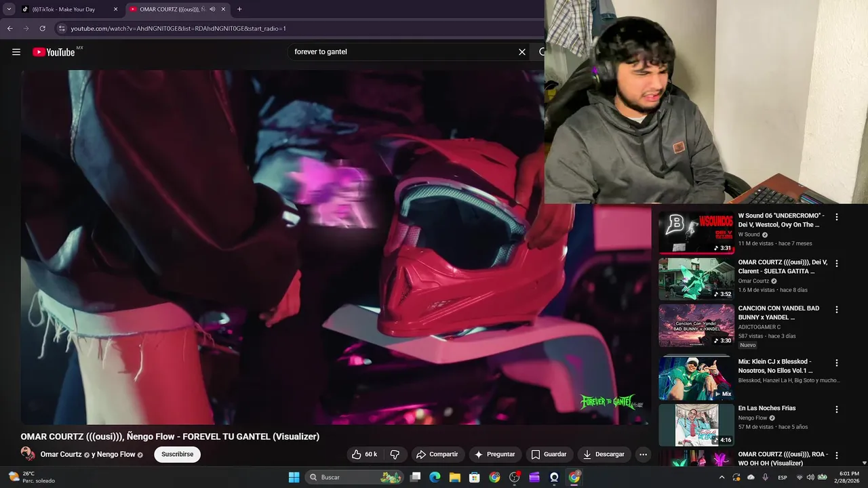Open the Preguntar AI button
Image resolution: width=868 pixels, height=488 pixels.
[x=494, y=454]
